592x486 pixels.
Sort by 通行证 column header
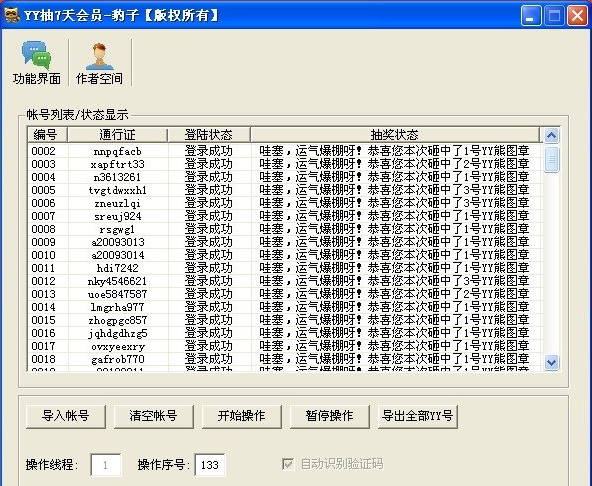117,134
